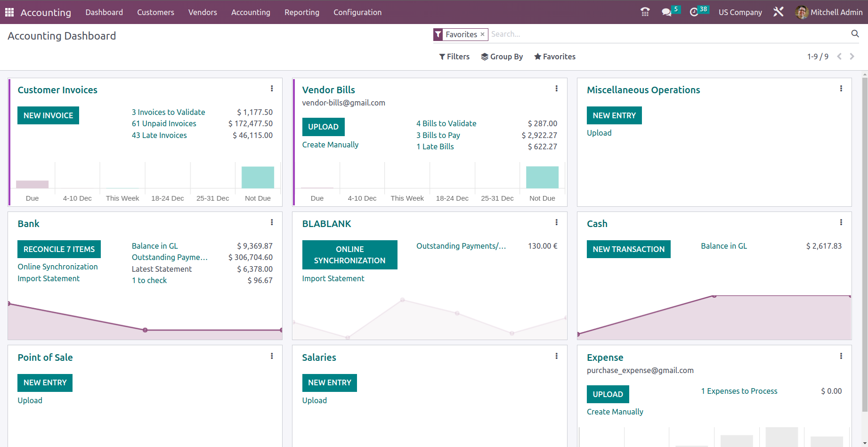Click RECONCILE 7 ITEMS button
The width and height of the screenshot is (868, 447).
tap(59, 249)
